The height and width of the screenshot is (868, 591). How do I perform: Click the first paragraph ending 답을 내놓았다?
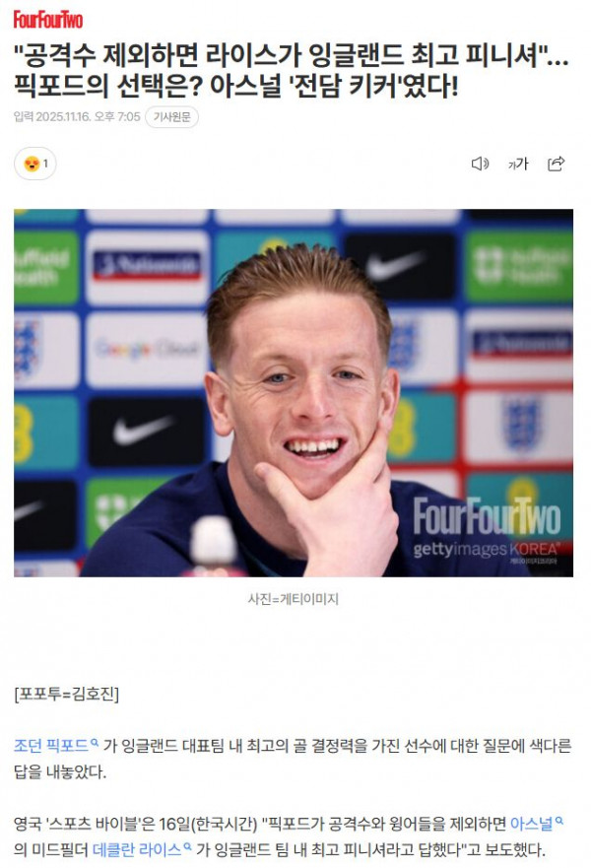(x=293, y=759)
